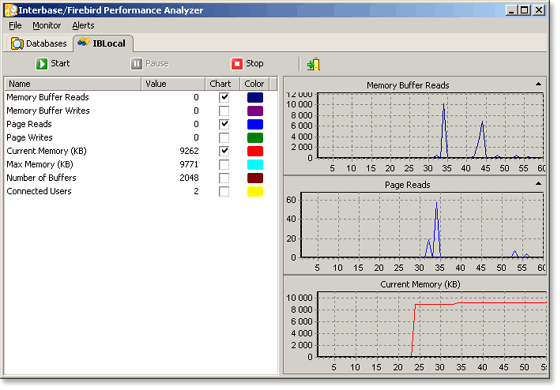Click the Memory Buffer Reads chart title

(408, 85)
